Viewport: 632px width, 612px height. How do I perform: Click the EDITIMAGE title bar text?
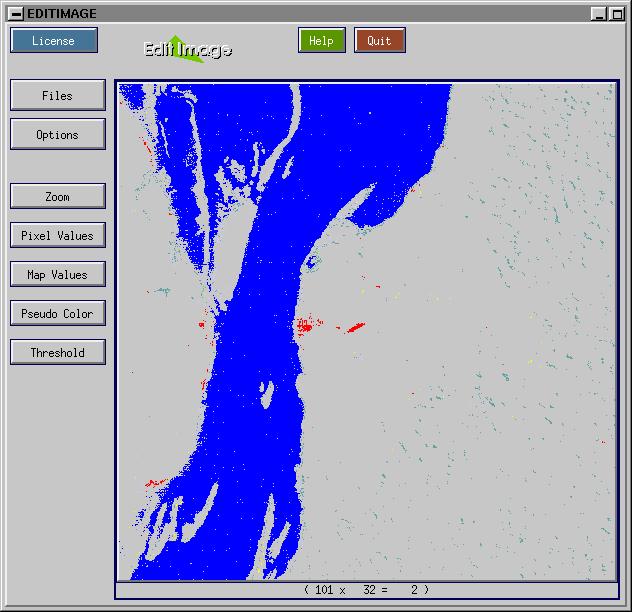pyautogui.click(x=62, y=14)
